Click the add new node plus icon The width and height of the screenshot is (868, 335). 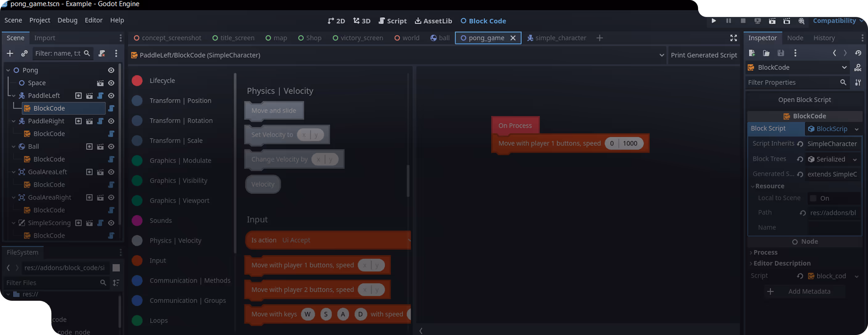pos(10,53)
